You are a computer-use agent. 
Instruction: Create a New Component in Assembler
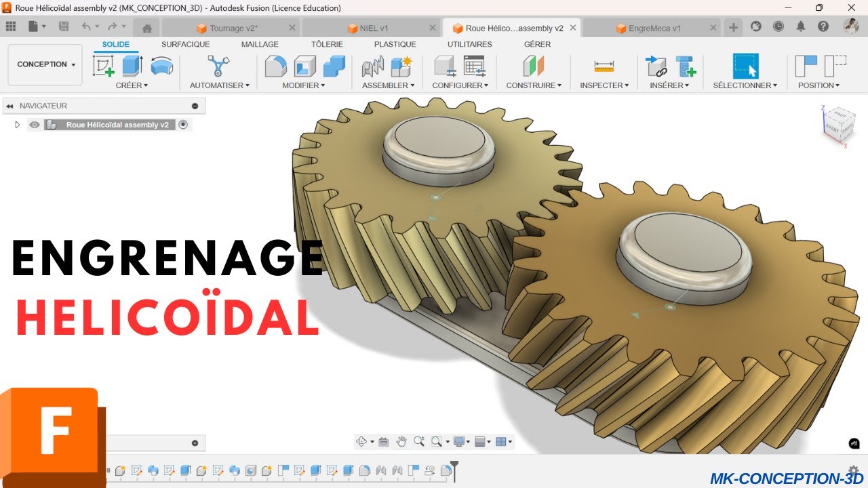pyautogui.click(x=401, y=66)
